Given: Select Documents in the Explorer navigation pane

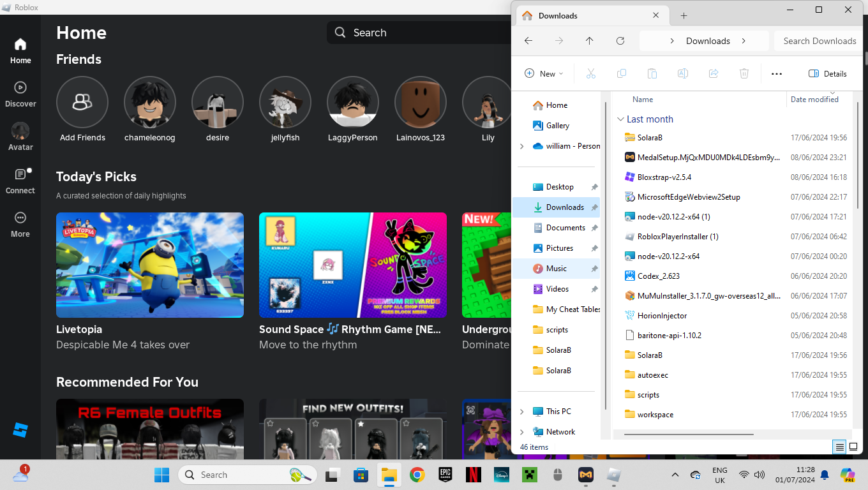Looking at the screenshot, I should click(557, 228).
